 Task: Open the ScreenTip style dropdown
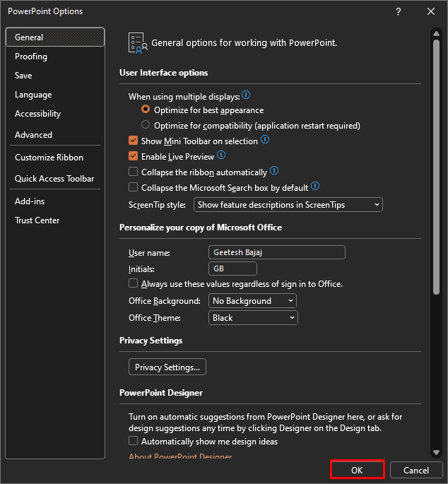(x=288, y=205)
